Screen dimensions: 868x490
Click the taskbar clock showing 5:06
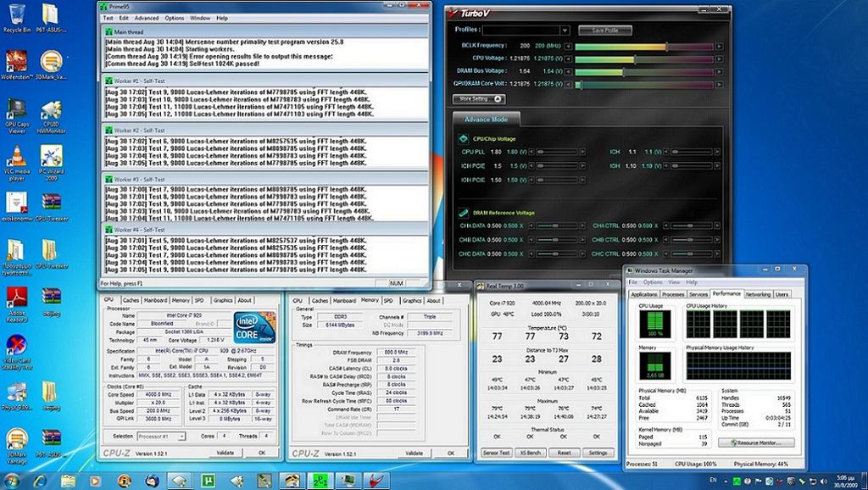(x=845, y=481)
